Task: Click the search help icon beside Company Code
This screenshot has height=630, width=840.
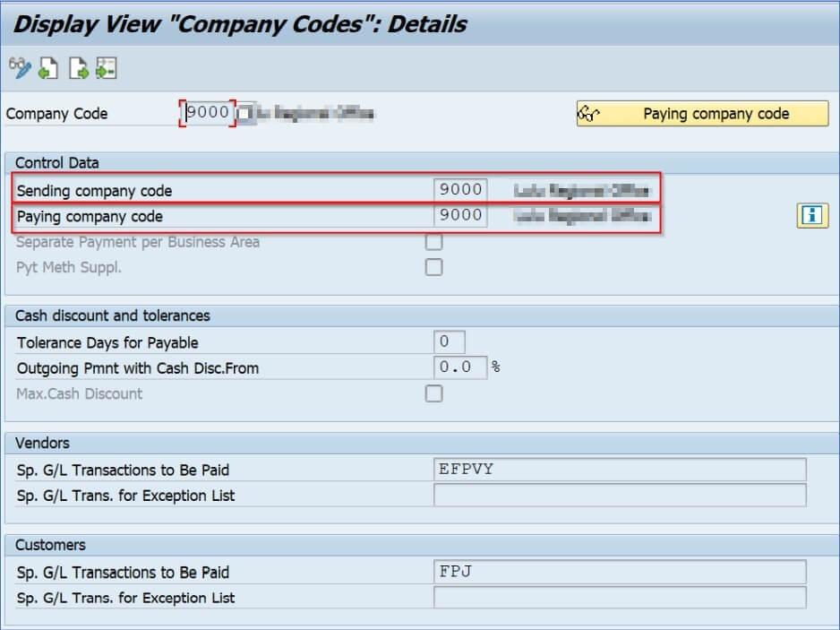Action: click(244, 114)
